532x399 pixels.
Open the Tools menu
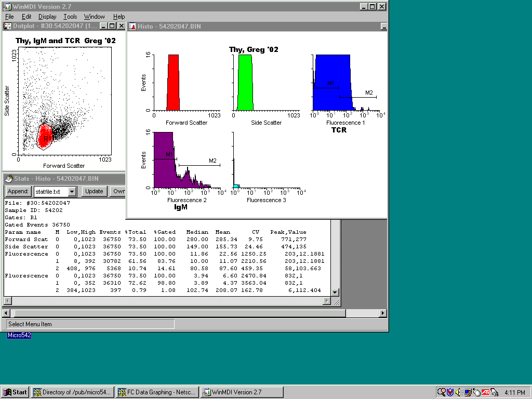pos(70,17)
